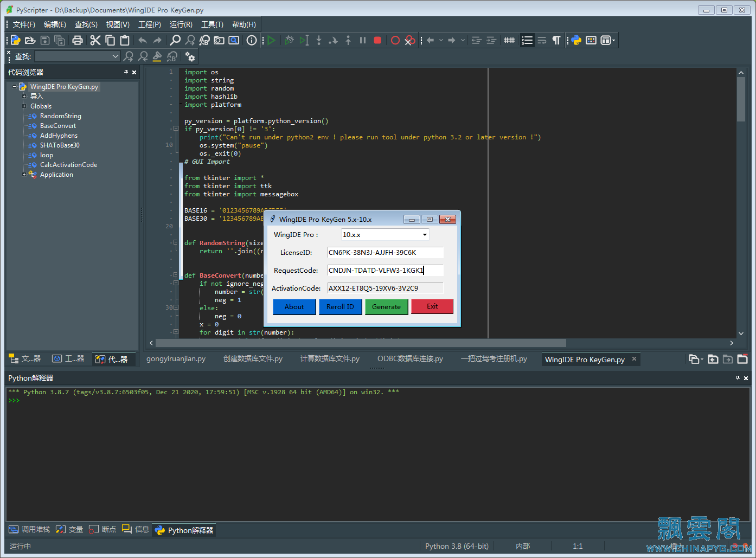
Task: Expand the Globals tree node
Action: point(24,106)
